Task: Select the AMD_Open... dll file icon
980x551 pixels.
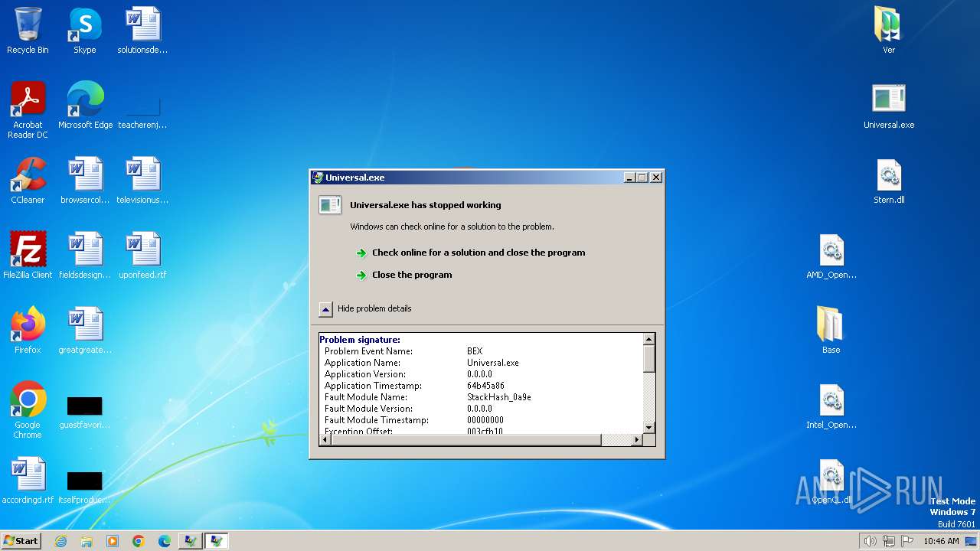Action: (x=831, y=255)
